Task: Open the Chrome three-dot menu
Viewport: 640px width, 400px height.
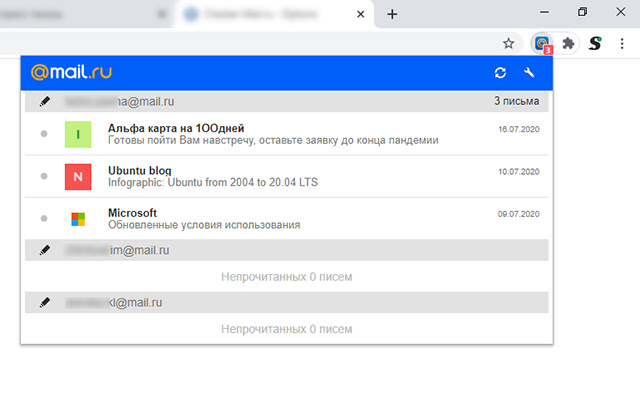Action: (622, 43)
